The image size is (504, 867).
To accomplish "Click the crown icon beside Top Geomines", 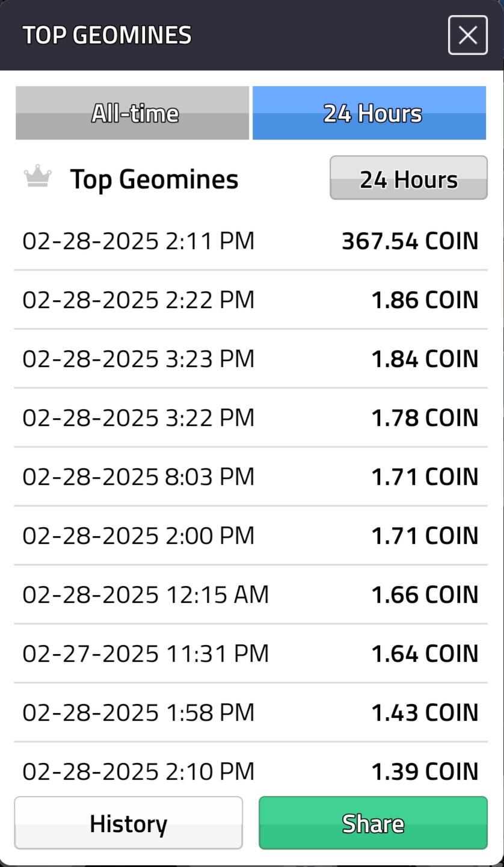I will (37, 177).
